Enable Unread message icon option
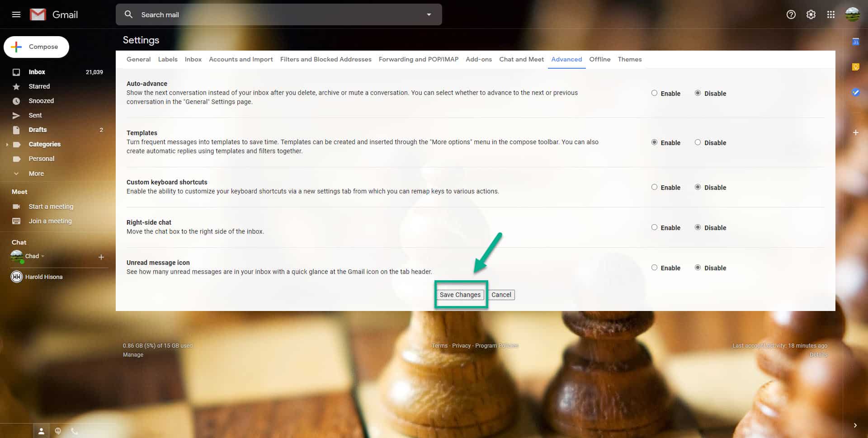The width and height of the screenshot is (868, 438). point(654,268)
